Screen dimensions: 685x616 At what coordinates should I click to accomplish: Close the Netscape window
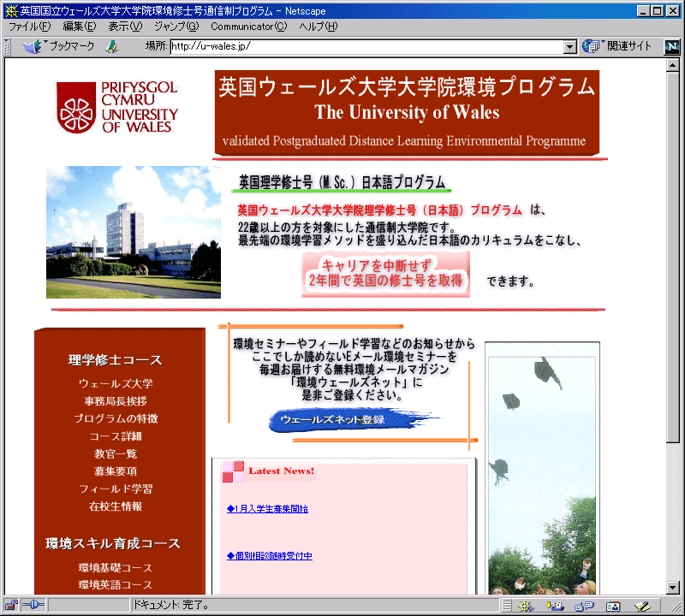click(x=672, y=11)
